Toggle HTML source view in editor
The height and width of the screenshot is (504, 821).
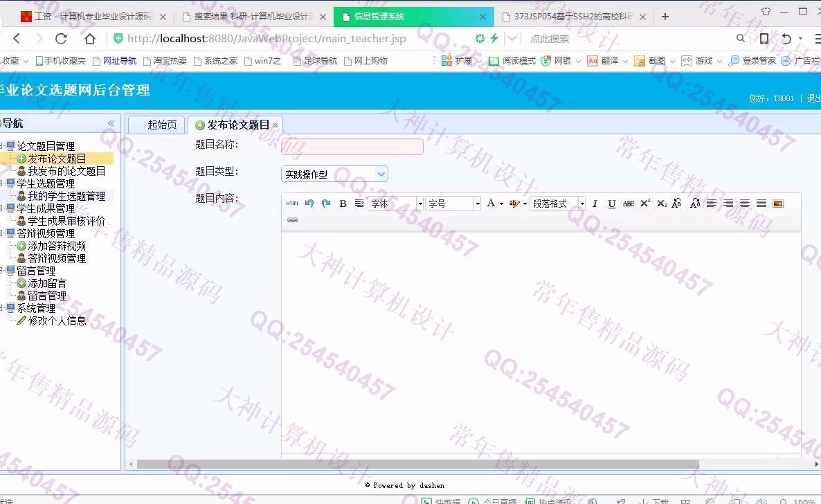tap(292, 204)
